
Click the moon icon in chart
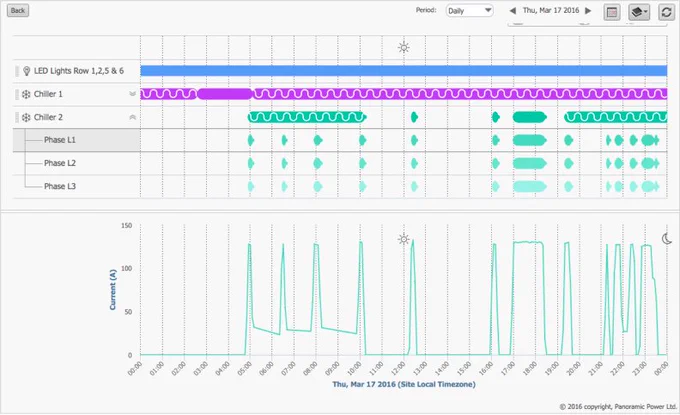click(x=667, y=239)
